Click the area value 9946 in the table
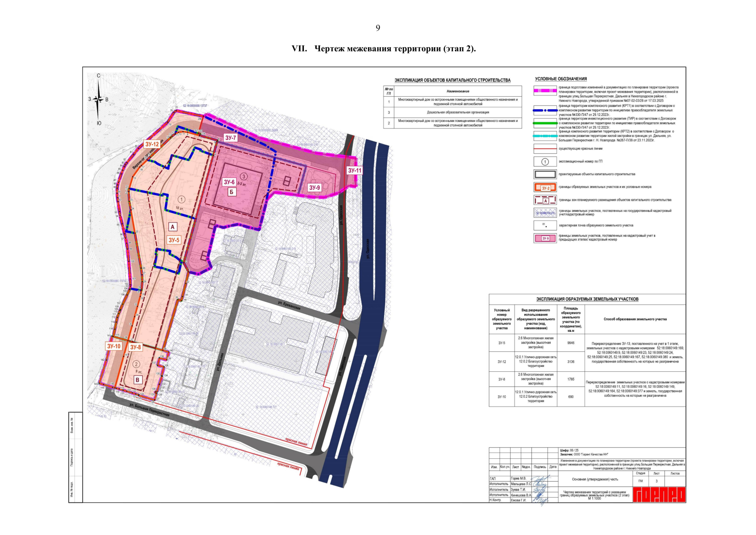 pos(570,343)
